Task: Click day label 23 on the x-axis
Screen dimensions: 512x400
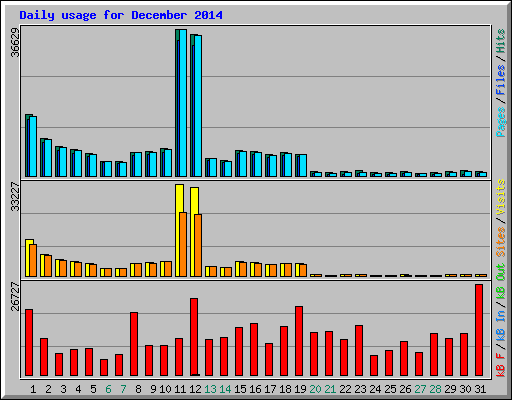Action: (360, 389)
